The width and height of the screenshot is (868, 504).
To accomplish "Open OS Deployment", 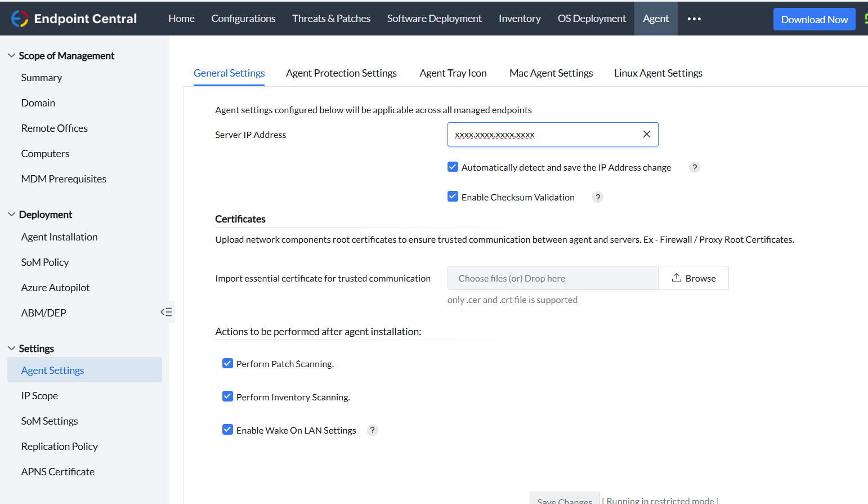I will [592, 19].
